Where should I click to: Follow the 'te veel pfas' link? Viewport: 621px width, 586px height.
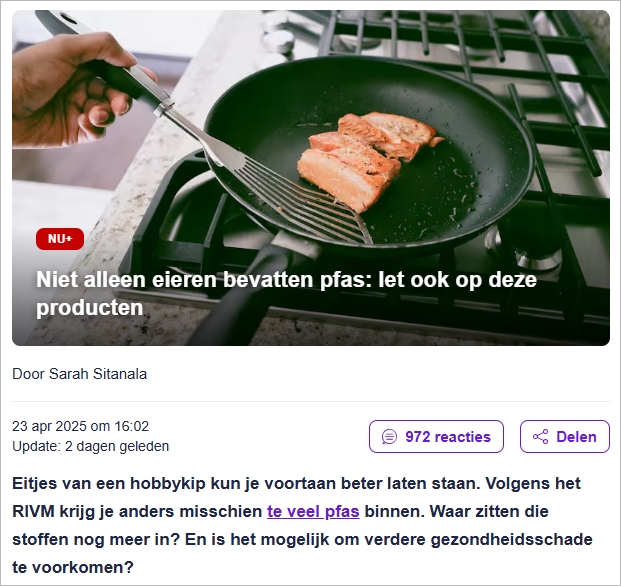313,511
